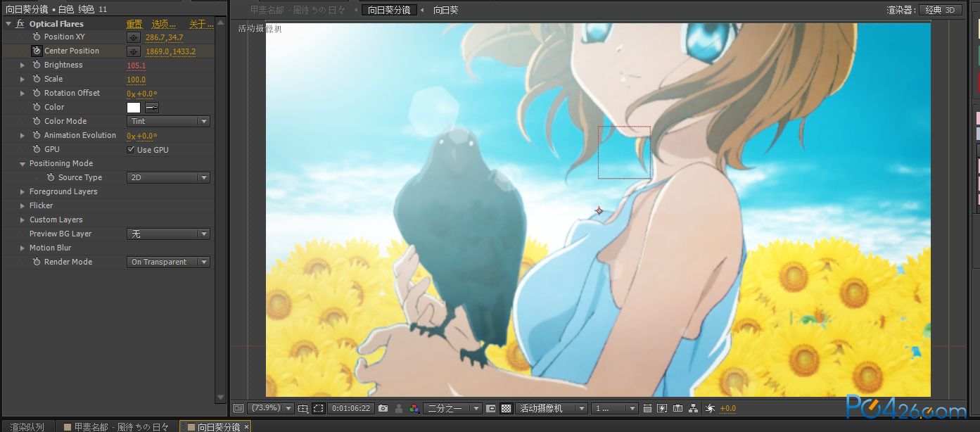Click the Brightness value 105.1

[x=136, y=65]
